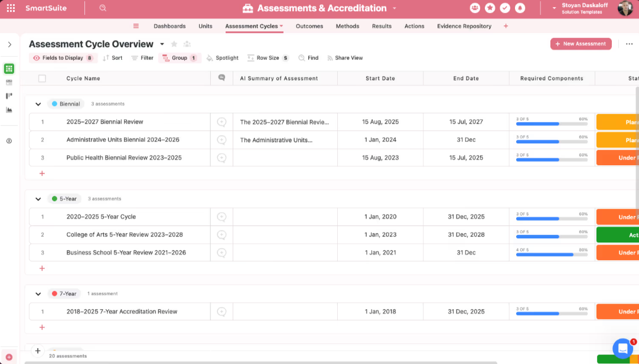This screenshot has width=639, height=364.
Task: Switch to the Dashboards tab
Action: [x=169, y=26]
